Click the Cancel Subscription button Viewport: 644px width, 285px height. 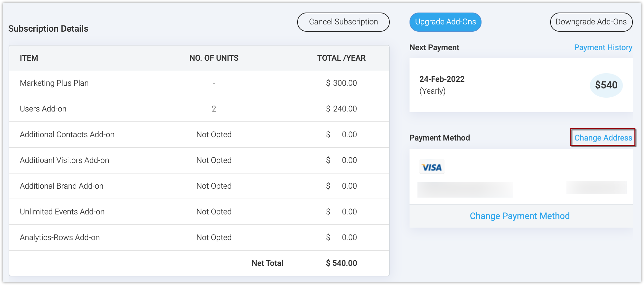pos(343,22)
